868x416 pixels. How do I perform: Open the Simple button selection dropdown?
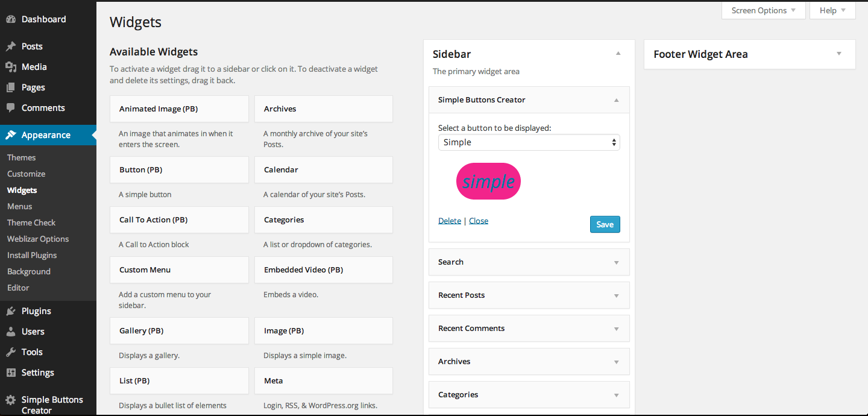pyautogui.click(x=529, y=142)
